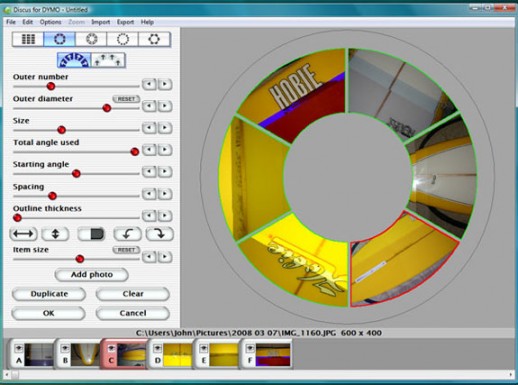Increase Outer number with the right arrow
The width and height of the screenshot is (518, 385).
(x=165, y=84)
